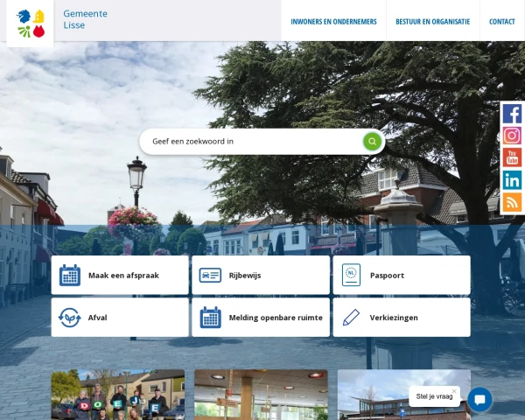Image resolution: width=525 pixels, height=420 pixels.
Task: Select the Paspoort tile
Action: 402,275
